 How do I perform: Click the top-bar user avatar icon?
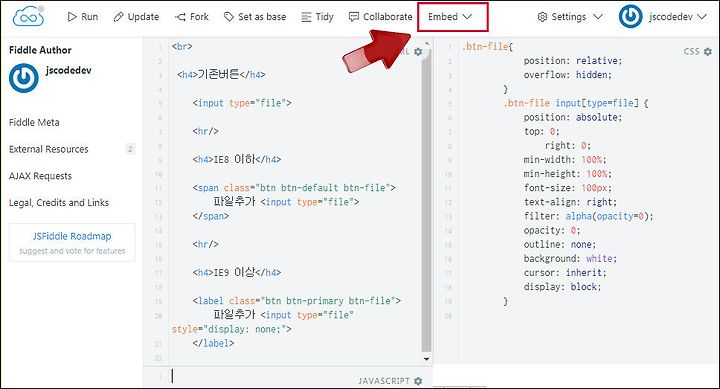point(630,17)
